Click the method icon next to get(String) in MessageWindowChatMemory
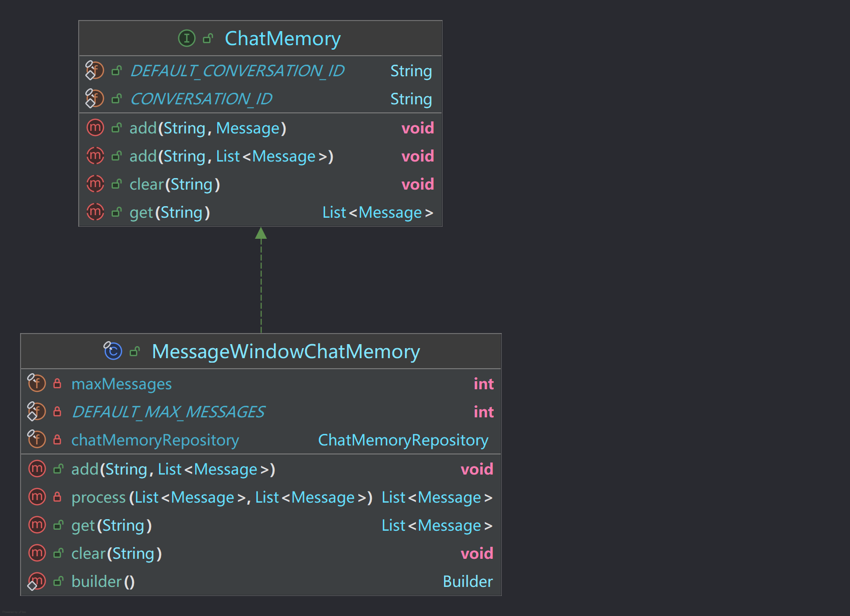 pyautogui.click(x=37, y=525)
